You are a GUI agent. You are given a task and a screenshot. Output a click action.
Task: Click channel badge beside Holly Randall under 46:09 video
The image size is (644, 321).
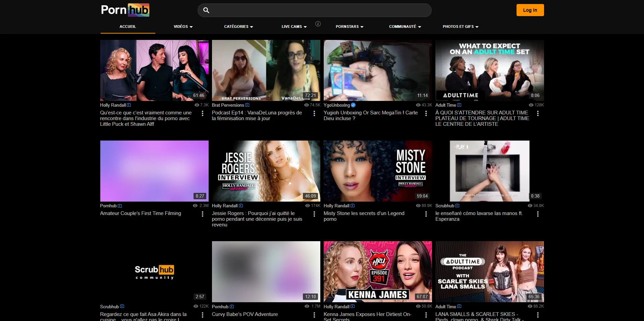[241, 206]
